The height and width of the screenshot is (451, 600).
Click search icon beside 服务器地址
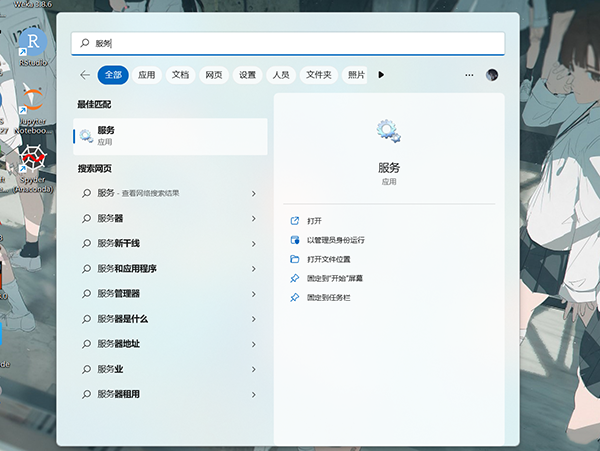(86, 344)
